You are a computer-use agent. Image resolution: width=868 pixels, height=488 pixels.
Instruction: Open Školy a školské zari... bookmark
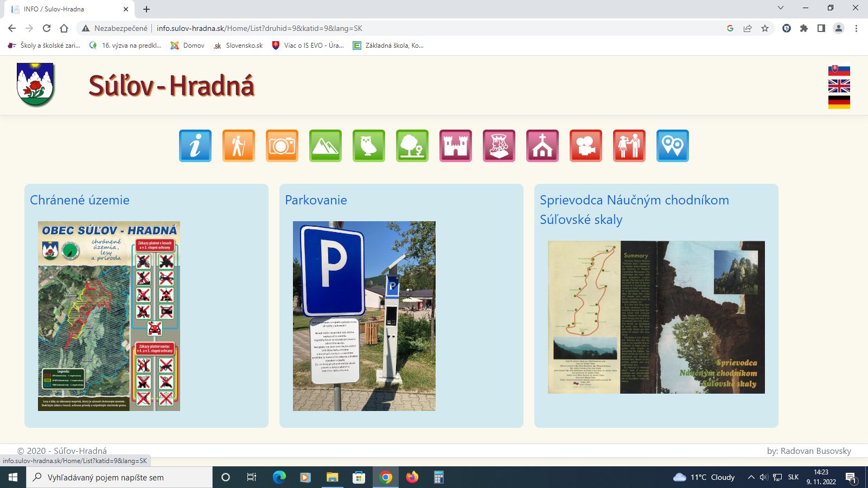(44, 46)
